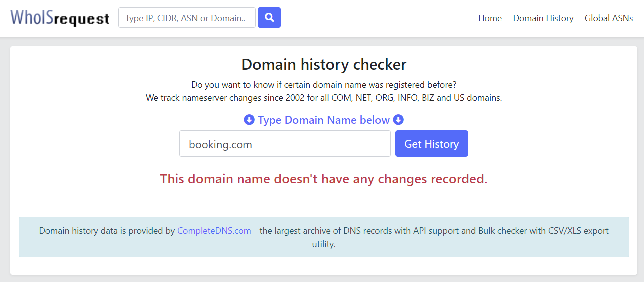644x282 pixels.
Task: Click the red no-changes-recorded error message
Action: coord(324,179)
